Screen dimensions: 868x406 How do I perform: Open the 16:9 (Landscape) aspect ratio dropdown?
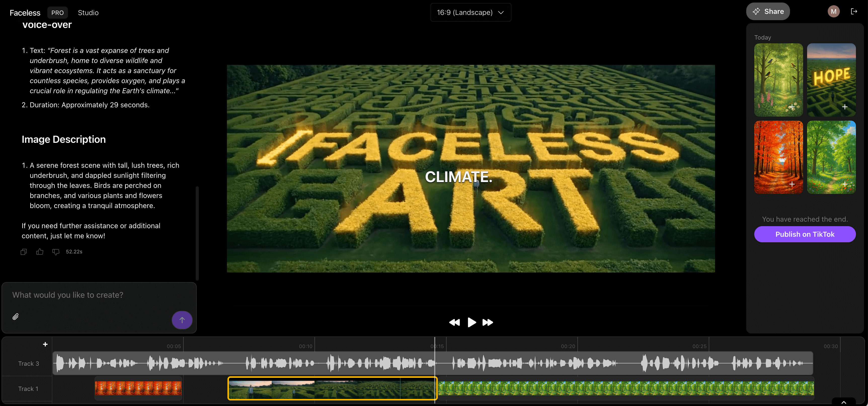coord(471,13)
